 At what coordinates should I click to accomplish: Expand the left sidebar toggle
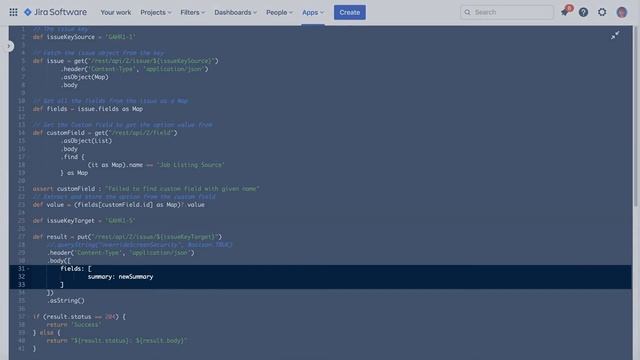point(9,46)
